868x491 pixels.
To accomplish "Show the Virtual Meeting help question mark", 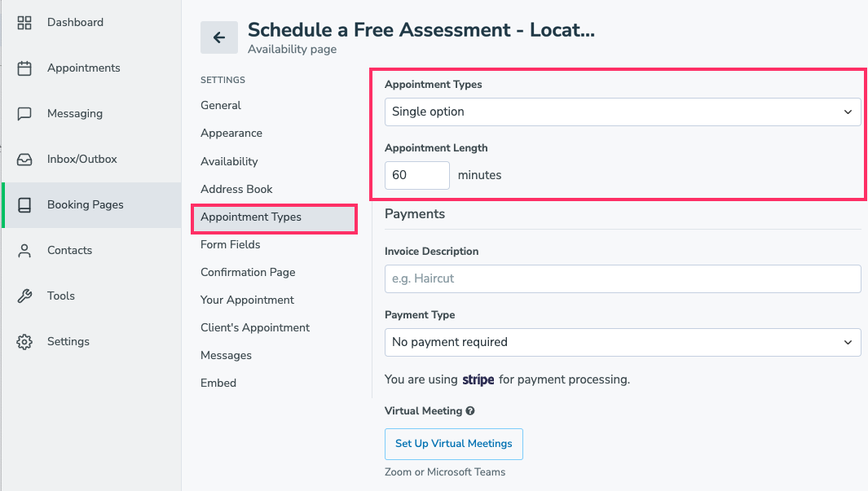I will click(x=470, y=411).
